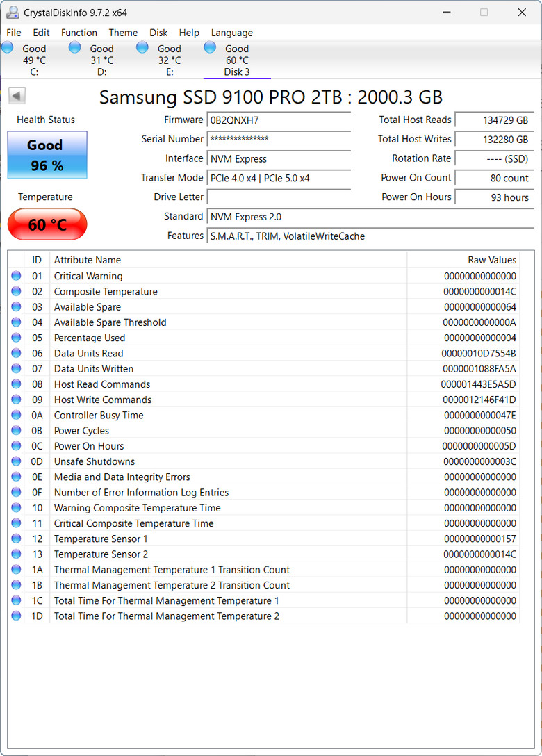Select the Disk 3 tab at 60 °C

(237, 60)
